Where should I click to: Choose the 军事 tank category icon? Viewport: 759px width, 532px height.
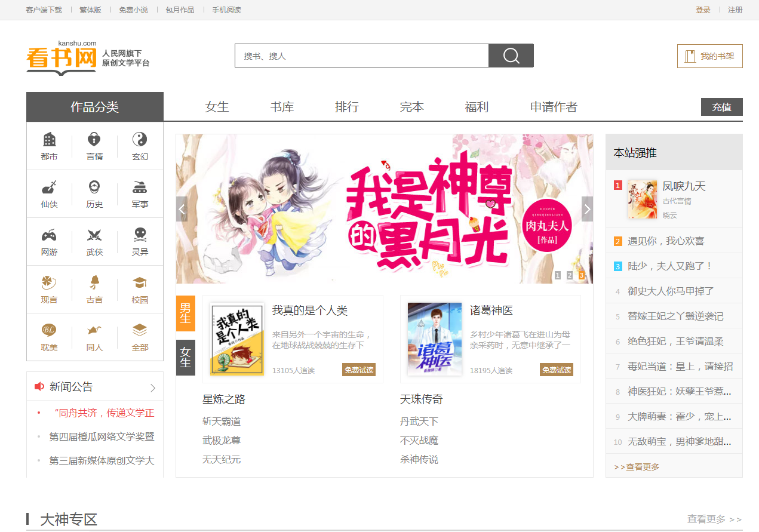click(x=140, y=188)
